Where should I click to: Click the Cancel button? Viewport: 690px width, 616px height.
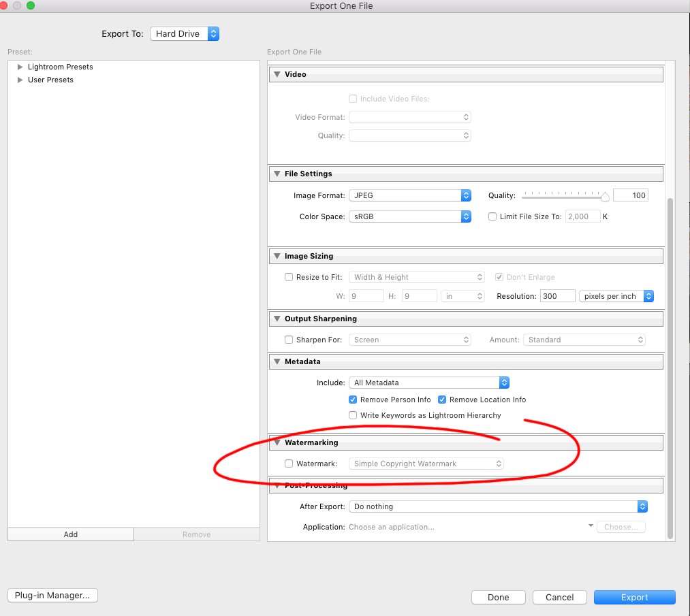pos(560,597)
